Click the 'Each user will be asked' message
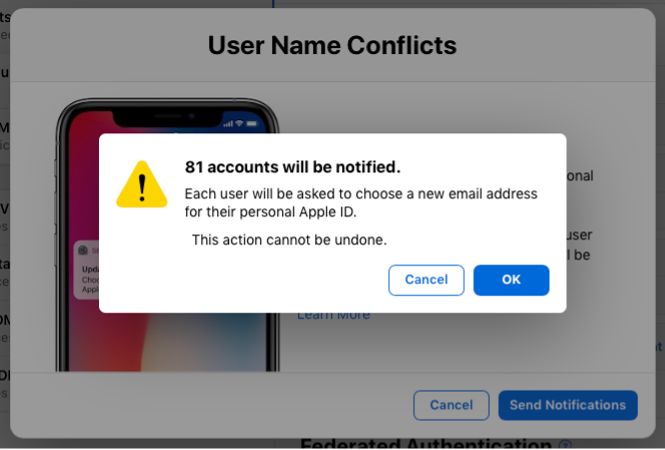The width and height of the screenshot is (665, 450). coord(361,193)
